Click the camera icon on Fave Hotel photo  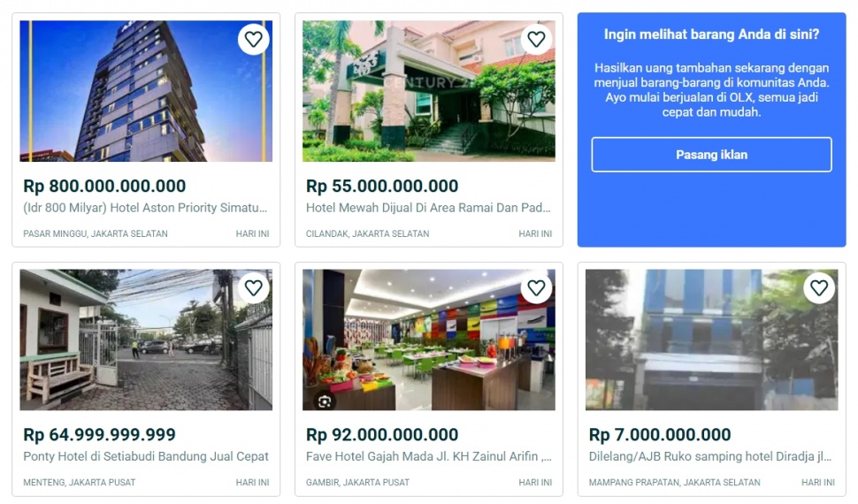[325, 401]
